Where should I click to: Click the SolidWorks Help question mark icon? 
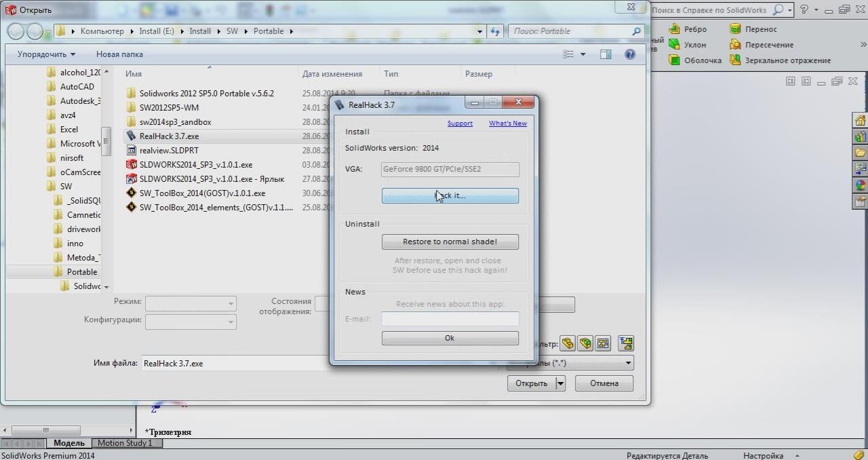(804, 9)
